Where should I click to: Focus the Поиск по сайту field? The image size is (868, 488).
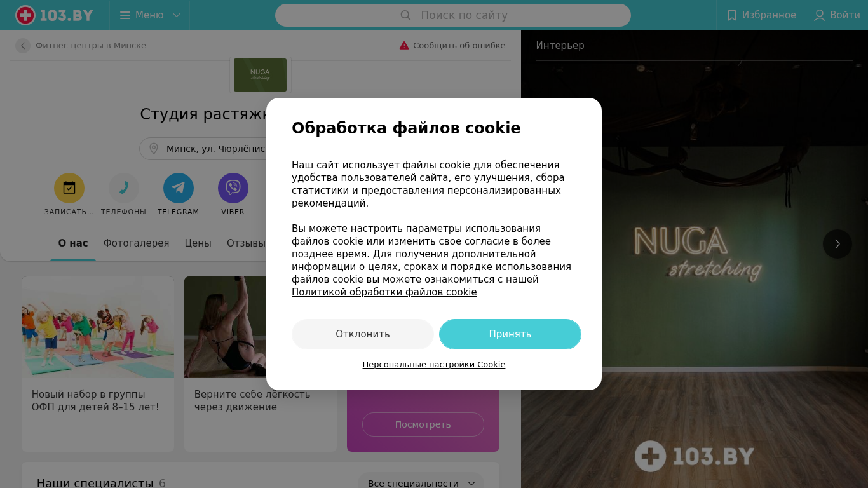click(x=453, y=15)
